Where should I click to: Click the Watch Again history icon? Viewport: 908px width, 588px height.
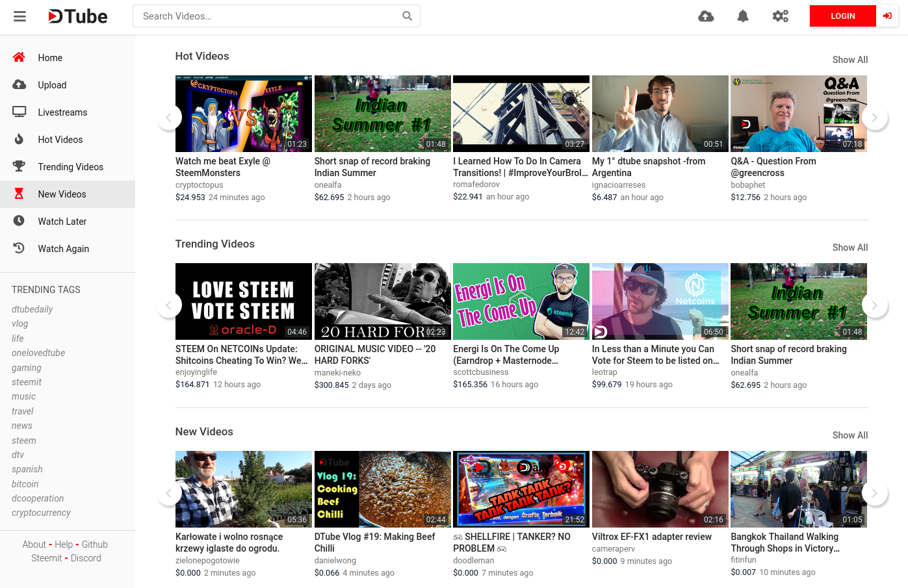pyautogui.click(x=19, y=248)
